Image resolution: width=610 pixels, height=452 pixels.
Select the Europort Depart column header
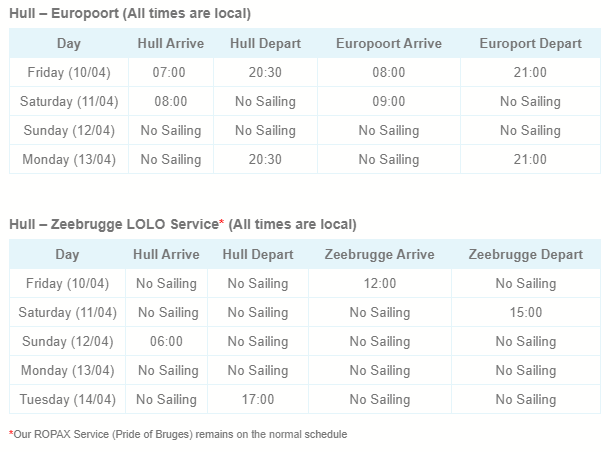530,43
